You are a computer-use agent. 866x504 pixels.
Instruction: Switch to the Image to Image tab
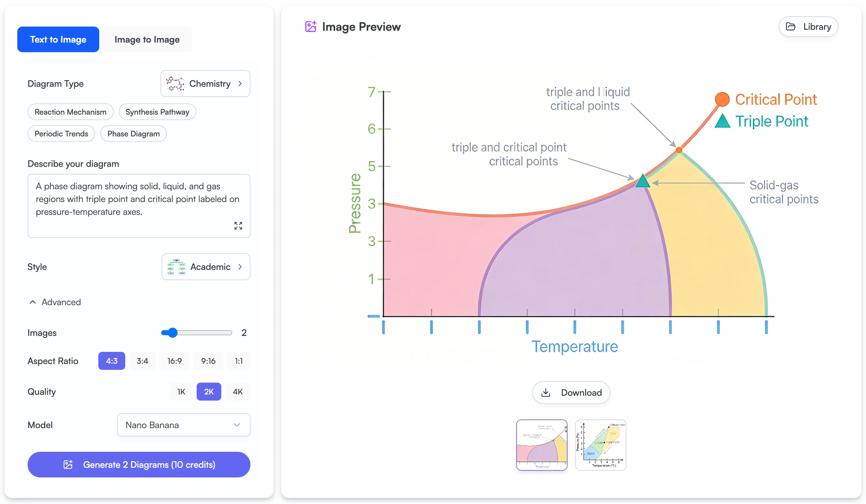pyautogui.click(x=147, y=39)
